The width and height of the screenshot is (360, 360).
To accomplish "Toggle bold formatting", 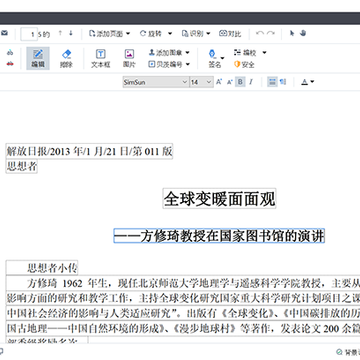I will click(240, 82).
